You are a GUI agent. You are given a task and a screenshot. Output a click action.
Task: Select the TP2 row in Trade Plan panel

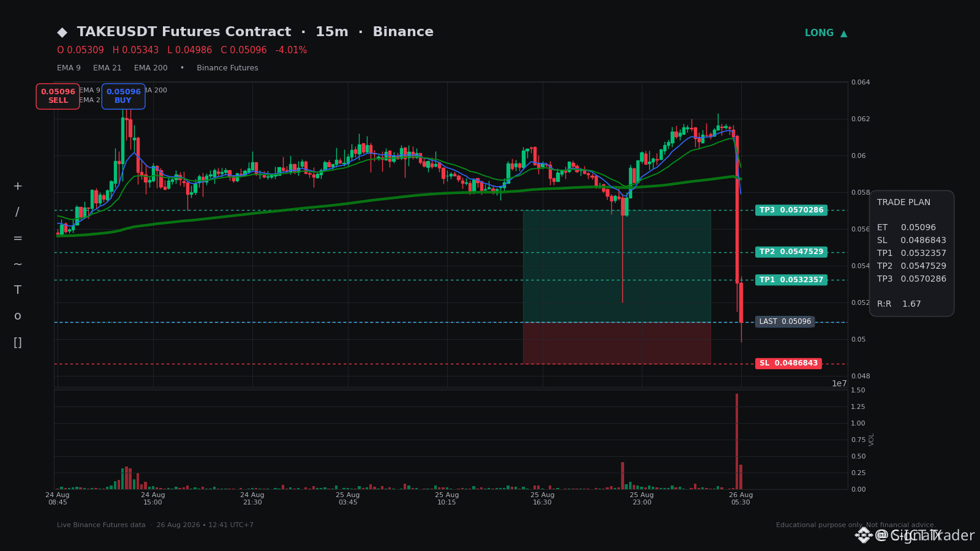(x=911, y=266)
